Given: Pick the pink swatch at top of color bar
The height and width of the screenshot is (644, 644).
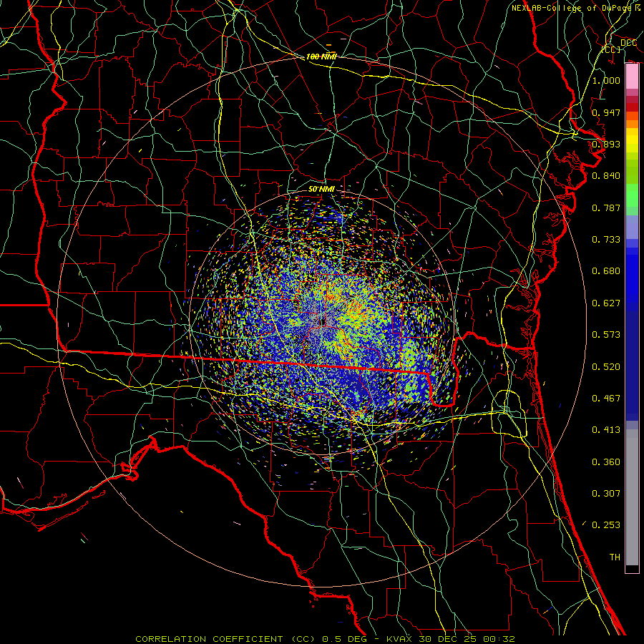Looking at the screenshot, I should (632, 77).
